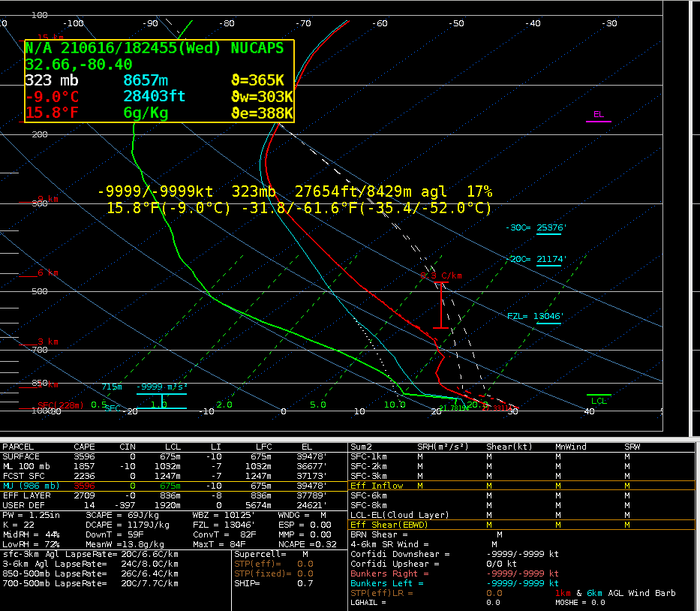Click the EL marker on the sounding
Image resolution: width=700 pixels, height=611 pixels.
[x=598, y=116]
